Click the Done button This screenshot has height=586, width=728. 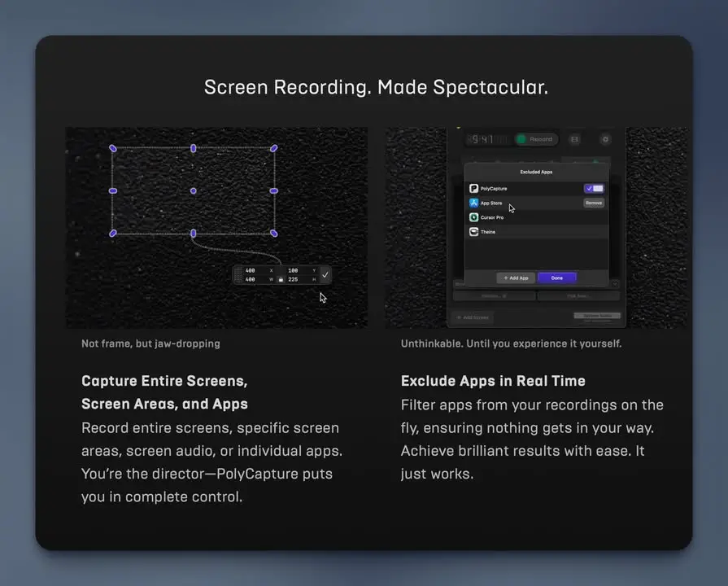click(557, 278)
